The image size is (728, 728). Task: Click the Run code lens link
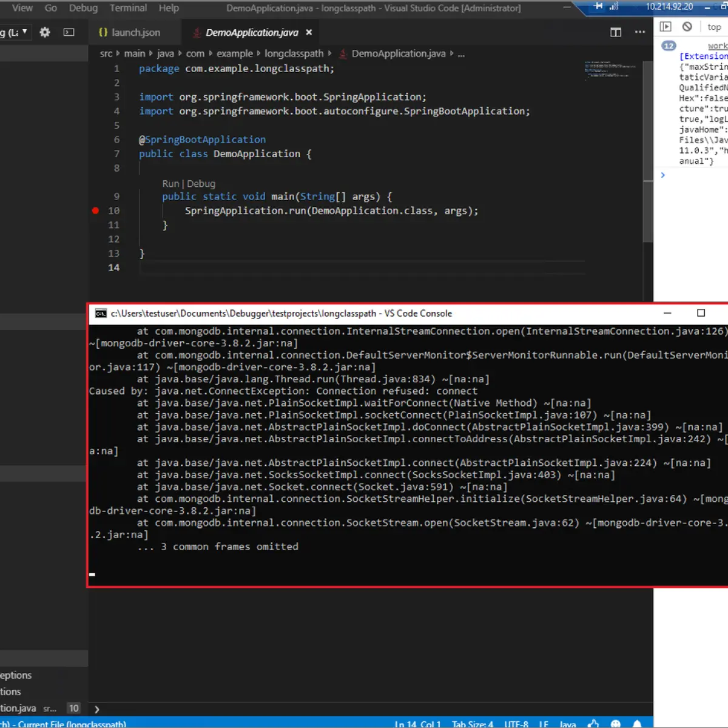tap(170, 183)
